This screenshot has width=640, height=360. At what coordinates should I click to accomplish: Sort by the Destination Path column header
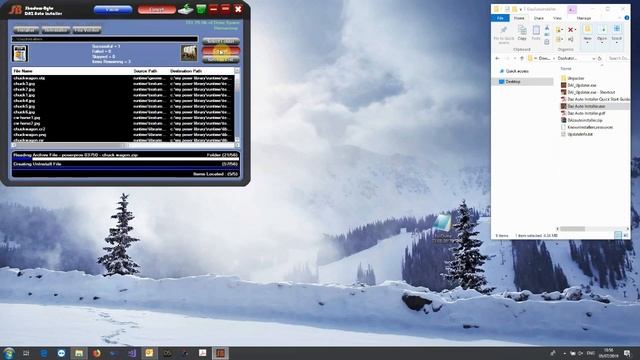[186, 71]
